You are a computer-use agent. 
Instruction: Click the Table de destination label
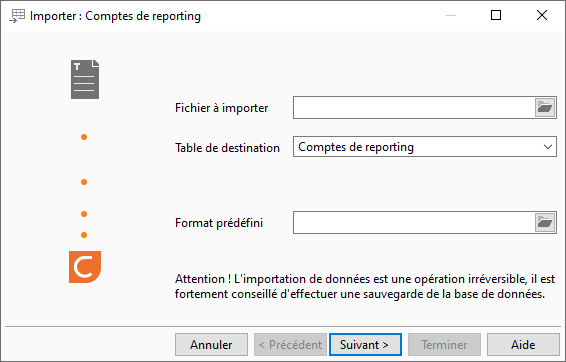pyautogui.click(x=227, y=148)
